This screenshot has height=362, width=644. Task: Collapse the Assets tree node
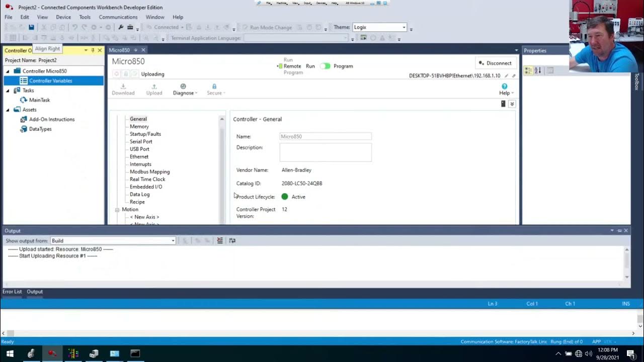tap(8, 110)
